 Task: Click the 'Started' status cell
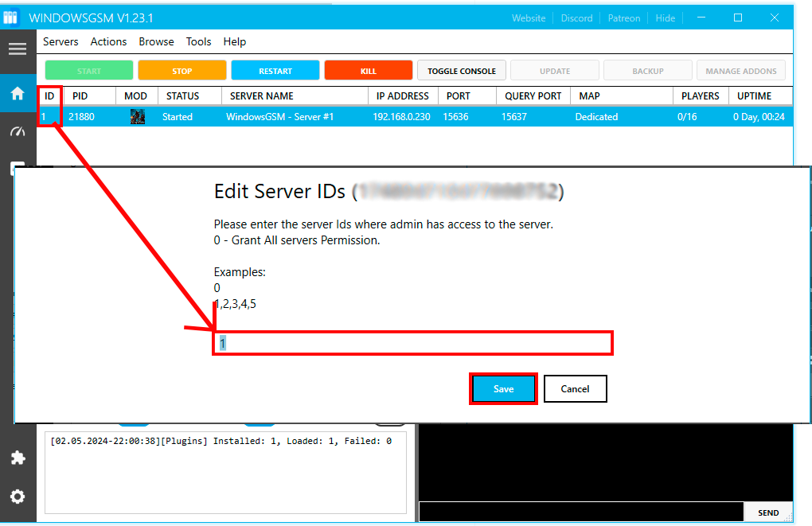pos(177,117)
